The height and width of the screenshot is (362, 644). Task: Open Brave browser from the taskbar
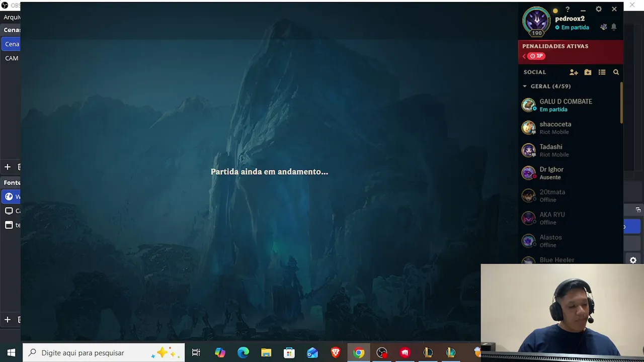point(336,353)
